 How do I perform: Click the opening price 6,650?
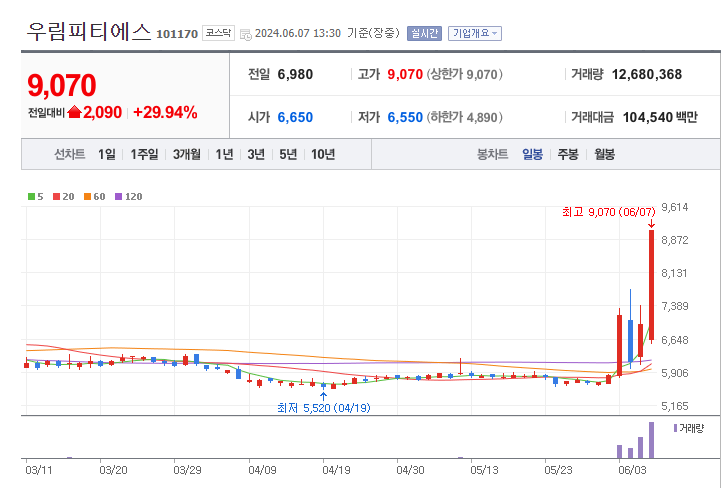pyautogui.click(x=295, y=117)
